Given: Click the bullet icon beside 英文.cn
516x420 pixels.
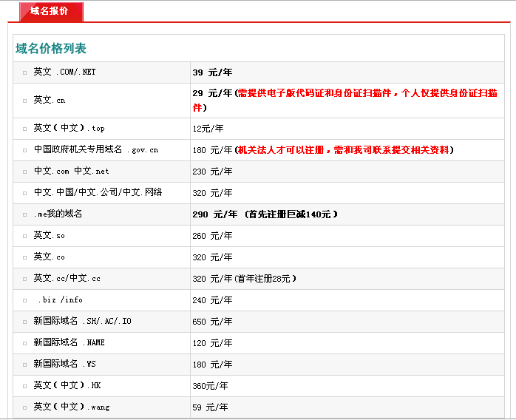Looking at the screenshot, I should point(24,100).
